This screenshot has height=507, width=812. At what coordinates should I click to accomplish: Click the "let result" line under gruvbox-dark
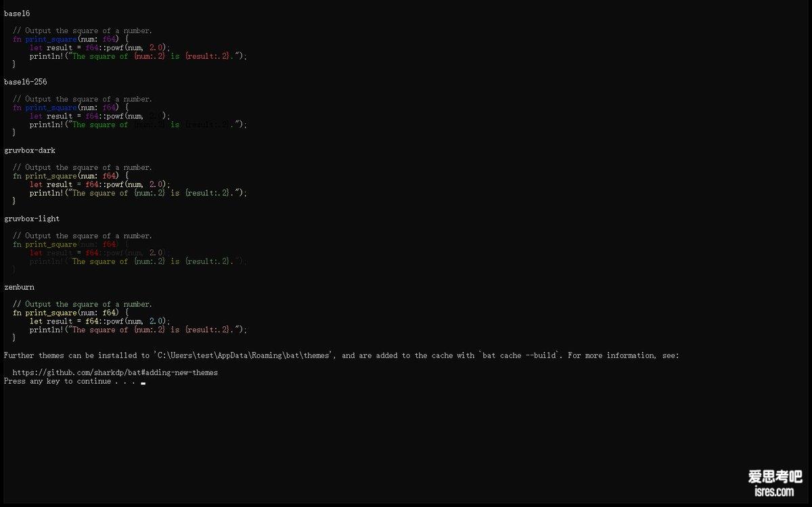(x=100, y=185)
